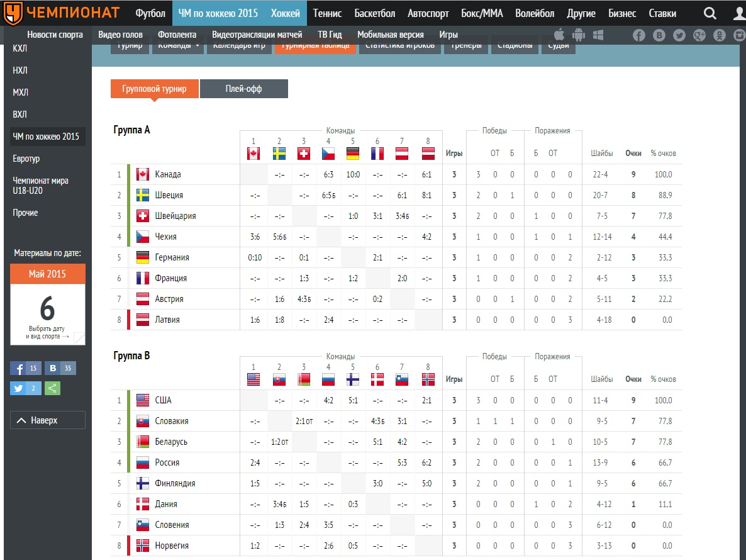Share via Twitter button in sidebar
This screenshot has height=560, width=746.
point(26,388)
